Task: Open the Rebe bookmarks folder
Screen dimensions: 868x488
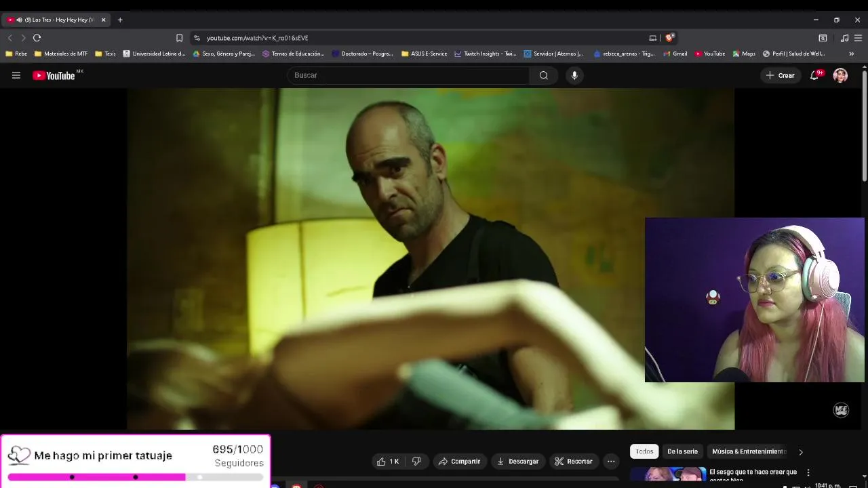Action: [16, 54]
